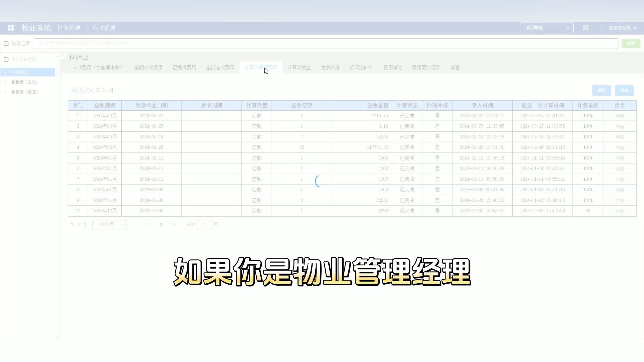This screenshot has width=644, height=362.
Task: Open 详情 for row 1
Action: tap(620, 116)
